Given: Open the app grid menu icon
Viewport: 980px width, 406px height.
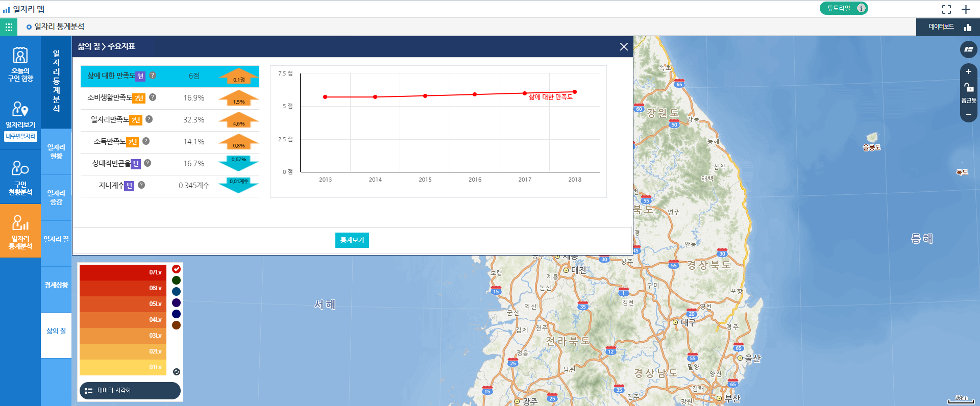Looking at the screenshot, I should click(9, 27).
